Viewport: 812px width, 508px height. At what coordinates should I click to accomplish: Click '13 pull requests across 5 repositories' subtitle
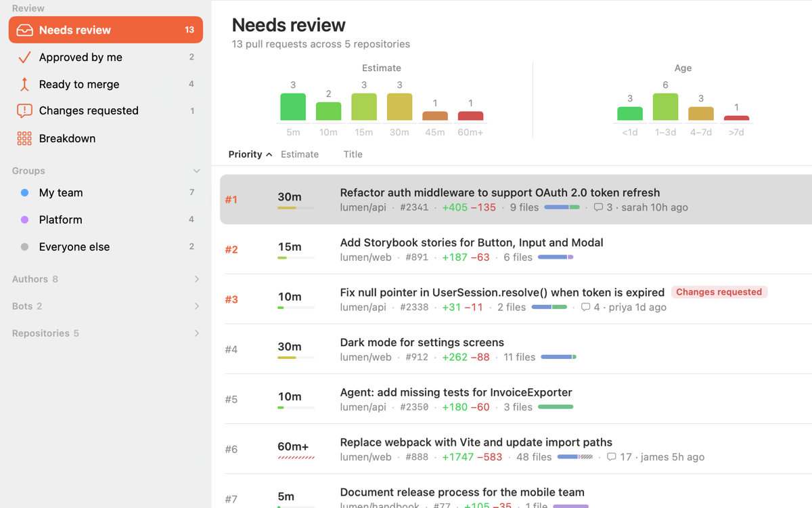321,44
